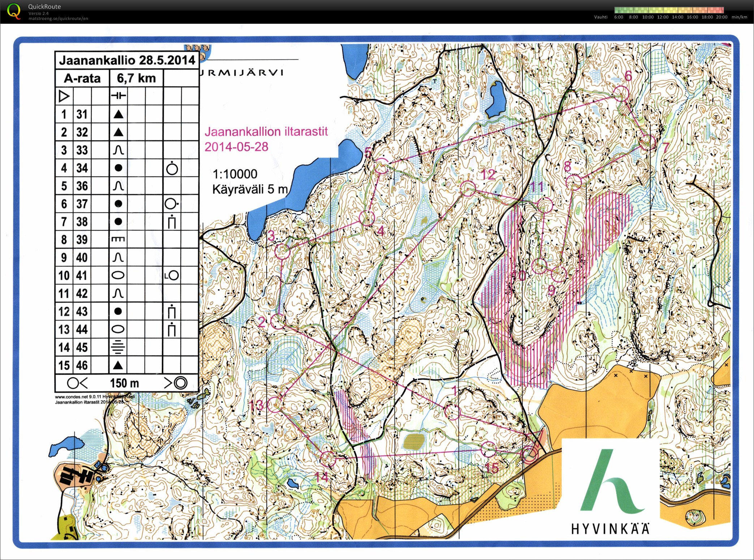Viewport: 754px width, 560px height.
Task: Click the knoll dot in control 7 row
Action: pos(118,221)
